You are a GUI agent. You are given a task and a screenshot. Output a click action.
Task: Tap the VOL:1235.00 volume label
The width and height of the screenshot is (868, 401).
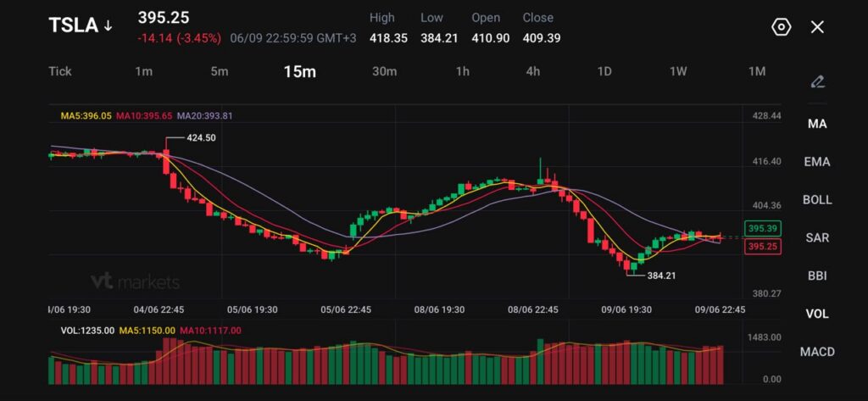[x=87, y=331]
